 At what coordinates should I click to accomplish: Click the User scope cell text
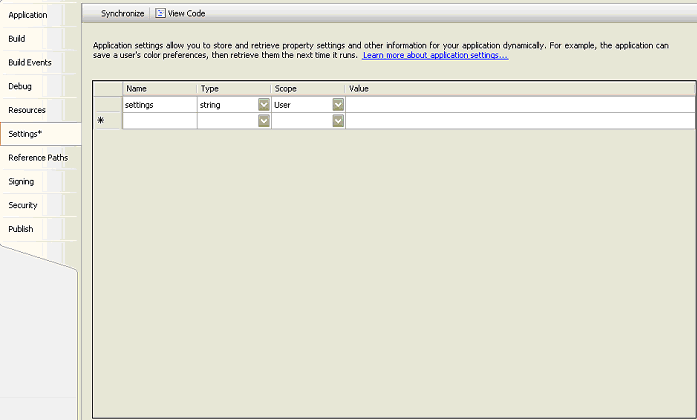282,105
